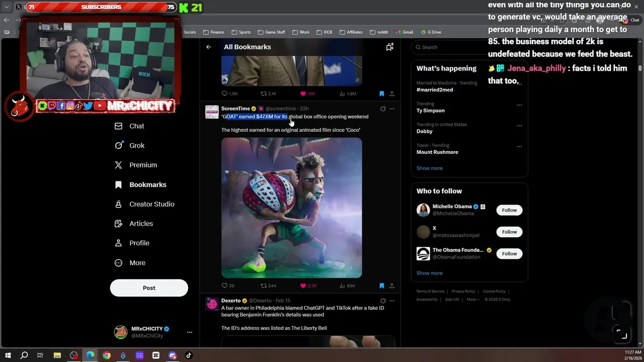Open Articles in the X sidebar
The height and width of the screenshot is (362, 644).
point(134,223)
